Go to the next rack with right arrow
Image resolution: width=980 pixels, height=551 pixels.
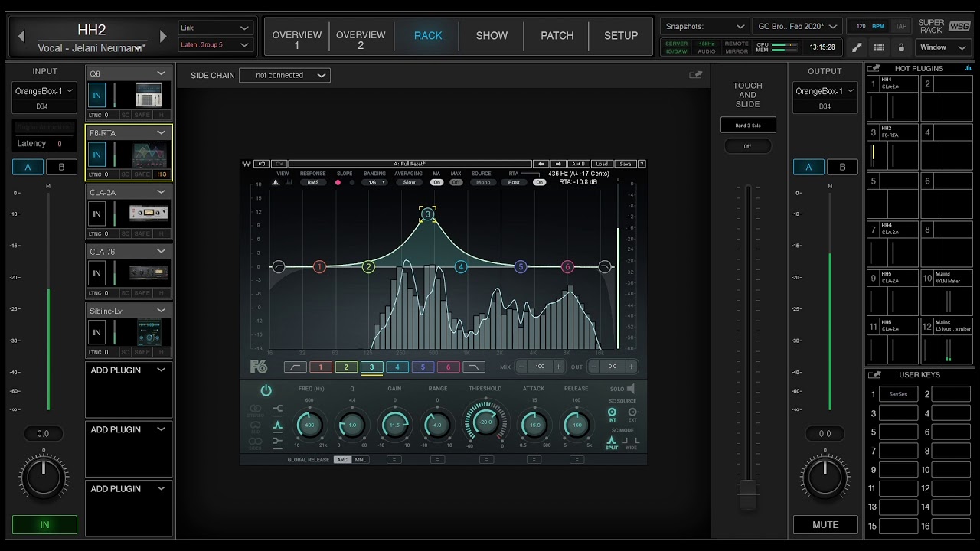tap(162, 37)
